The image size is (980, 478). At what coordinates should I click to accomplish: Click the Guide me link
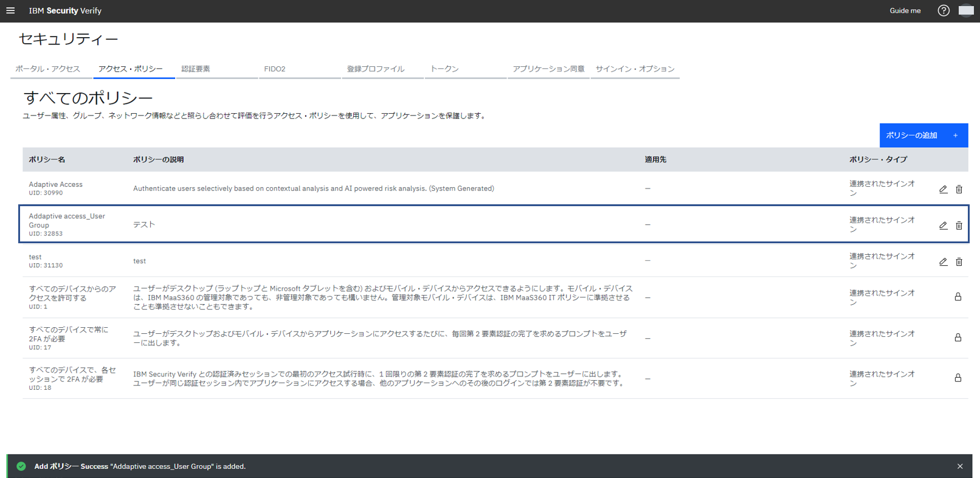click(x=905, y=10)
